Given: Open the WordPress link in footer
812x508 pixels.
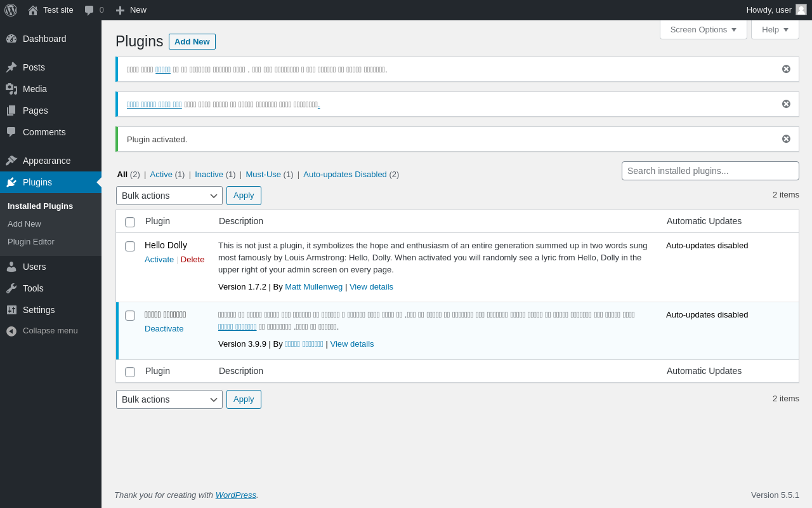Looking at the screenshot, I should pyautogui.click(x=236, y=495).
